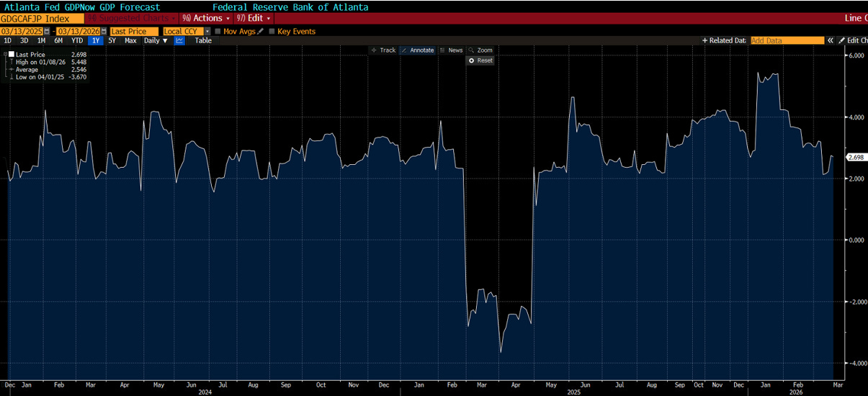Open the Edit dropdown menu
The width and height of the screenshot is (868, 396).
pyautogui.click(x=254, y=17)
